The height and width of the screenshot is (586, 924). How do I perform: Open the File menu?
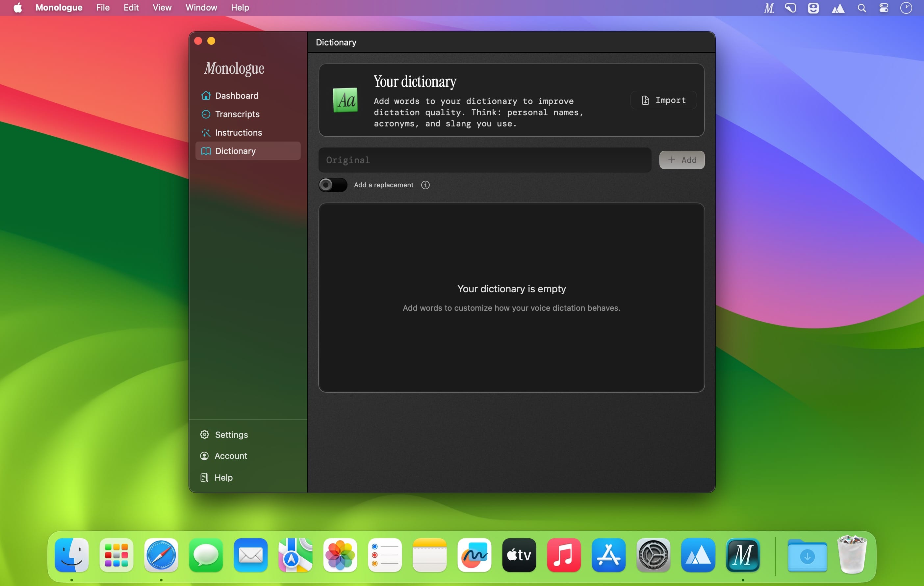tap(102, 8)
